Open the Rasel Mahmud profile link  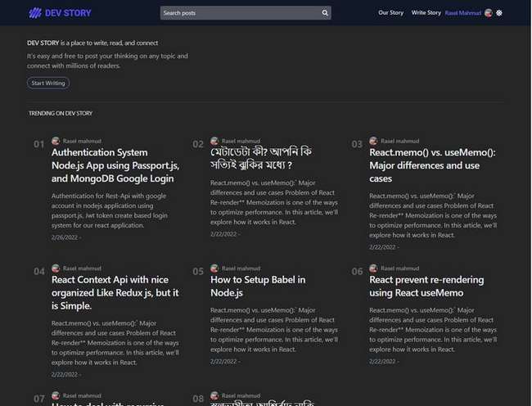pyautogui.click(x=462, y=13)
